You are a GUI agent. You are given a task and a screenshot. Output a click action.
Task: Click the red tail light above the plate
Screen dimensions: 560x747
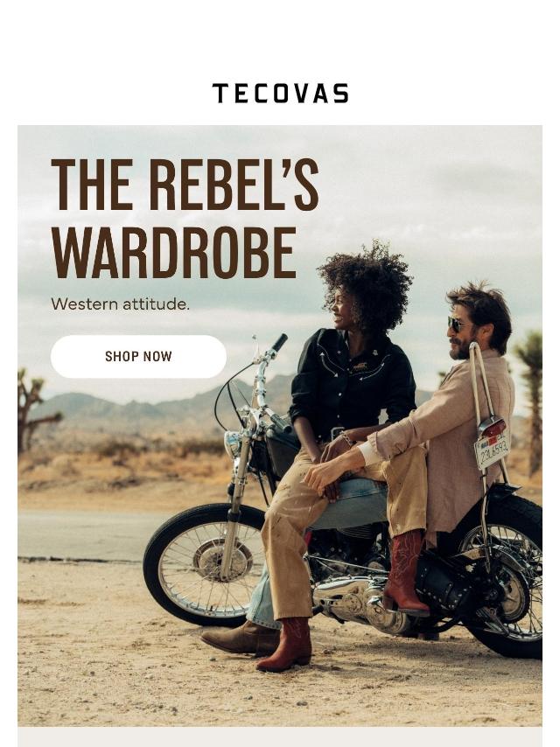[492, 427]
